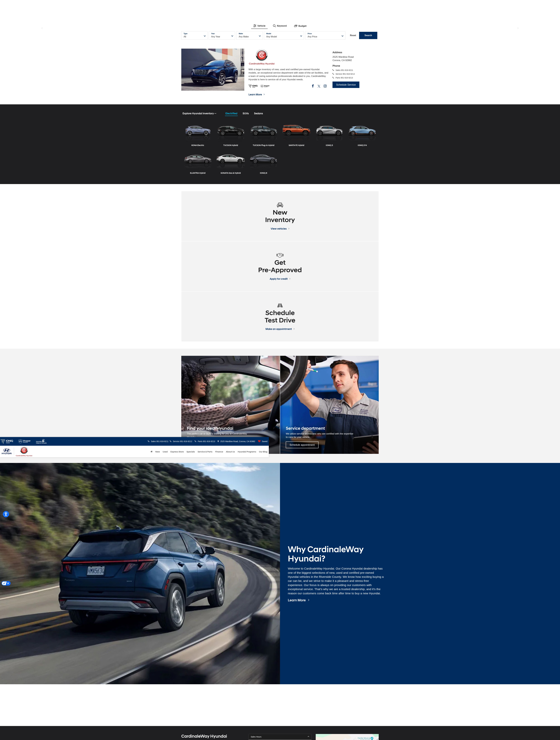Collapse the Sales Hours expander
This screenshot has width=560, height=740.
click(280, 737)
